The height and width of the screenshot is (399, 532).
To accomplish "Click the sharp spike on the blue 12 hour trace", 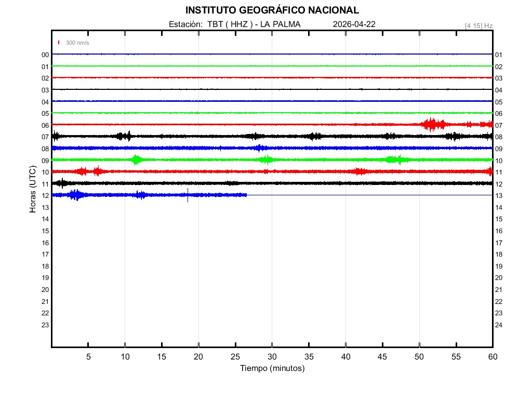I will coord(188,195).
